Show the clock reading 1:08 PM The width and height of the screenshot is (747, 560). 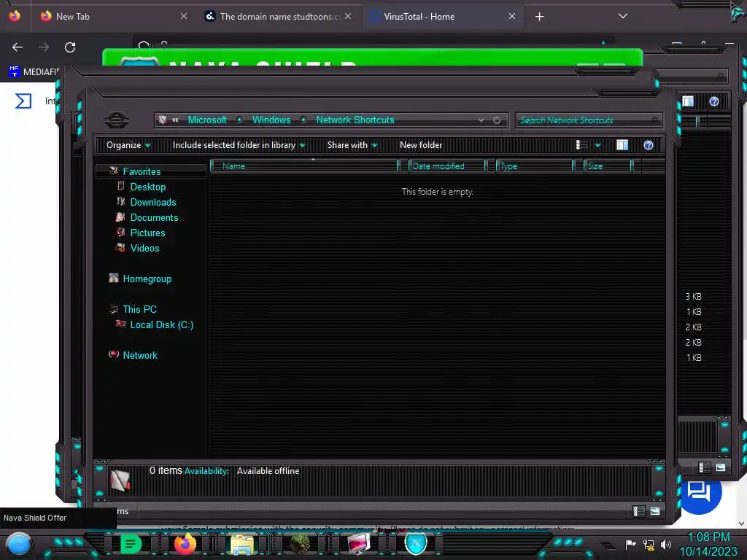(708, 537)
